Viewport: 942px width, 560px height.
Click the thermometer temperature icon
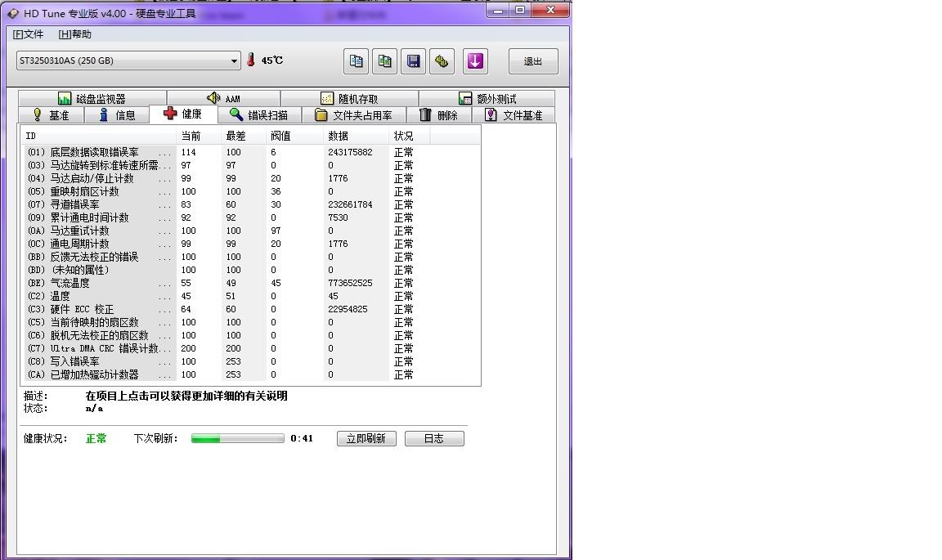(x=251, y=60)
